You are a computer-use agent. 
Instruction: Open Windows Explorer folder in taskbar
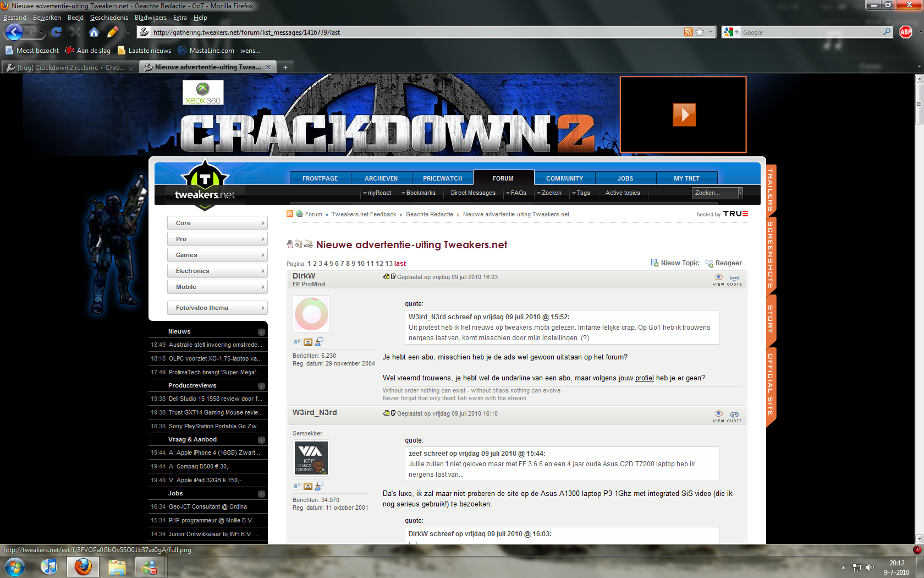117,567
